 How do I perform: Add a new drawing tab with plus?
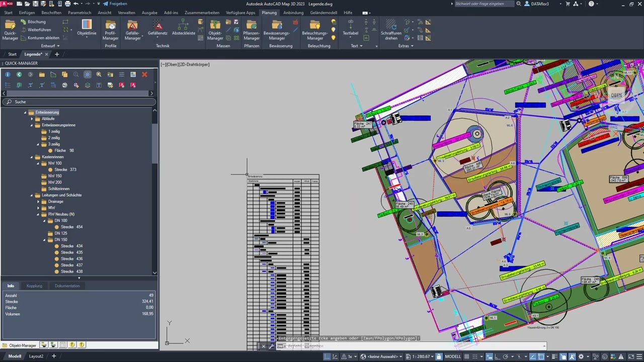point(57,54)
